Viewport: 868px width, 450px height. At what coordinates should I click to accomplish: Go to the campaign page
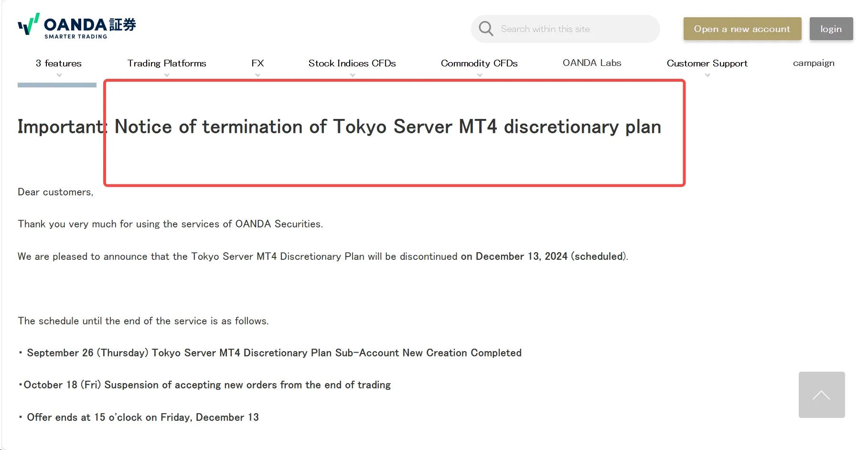(814, 63)
